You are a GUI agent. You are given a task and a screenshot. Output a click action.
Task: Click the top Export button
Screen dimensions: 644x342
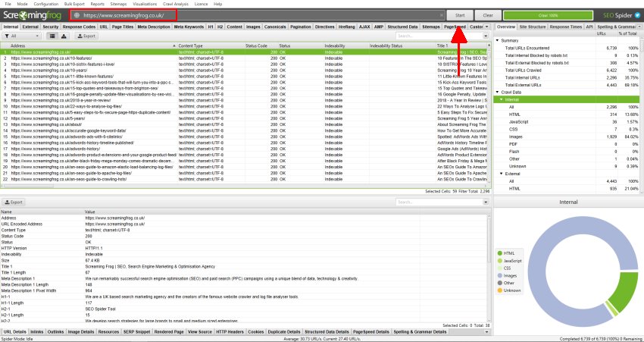coord(86,36)
